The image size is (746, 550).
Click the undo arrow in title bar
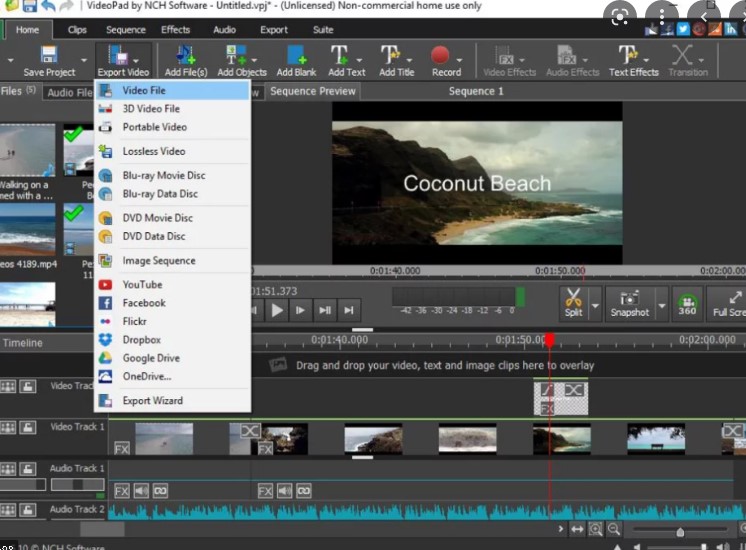click(48, 6)
